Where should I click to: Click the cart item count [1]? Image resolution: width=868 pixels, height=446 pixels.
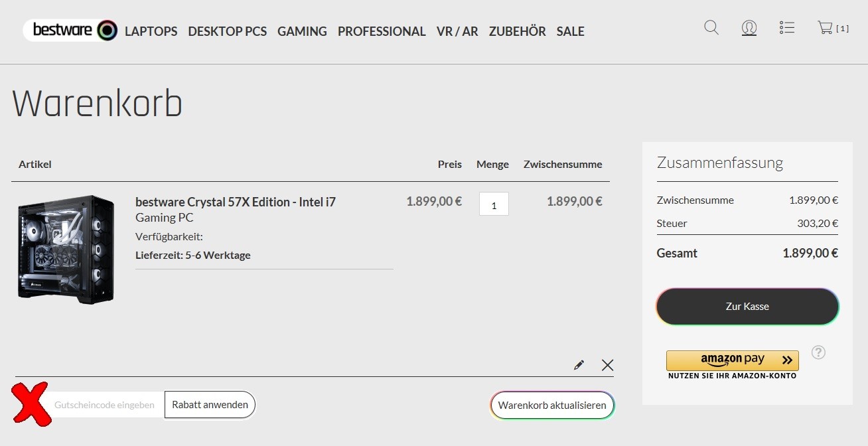tap(842, 29)
